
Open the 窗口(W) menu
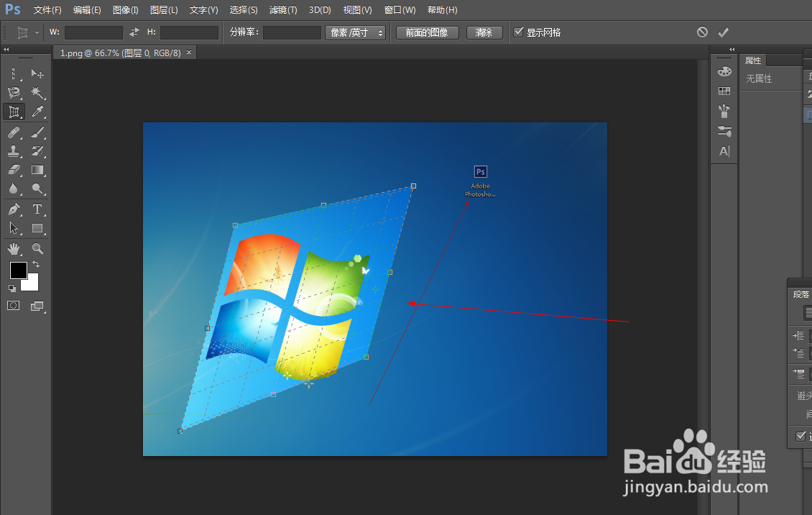coord(400,10)
